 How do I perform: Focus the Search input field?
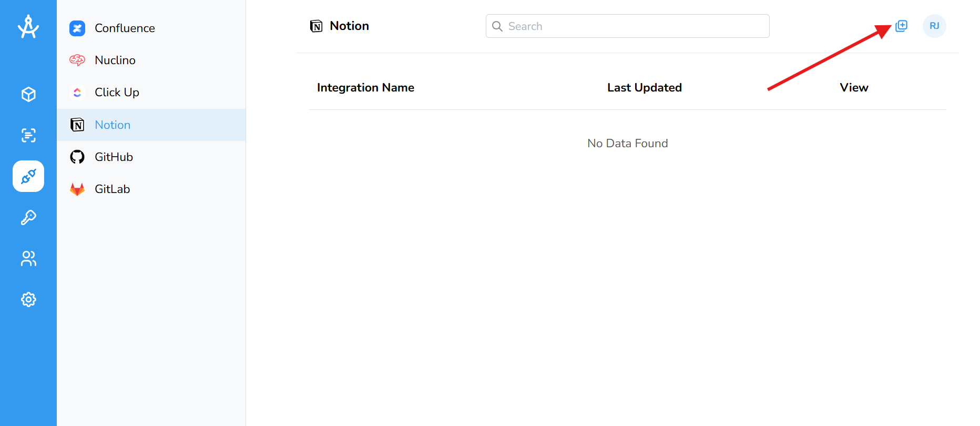[627, 26]
